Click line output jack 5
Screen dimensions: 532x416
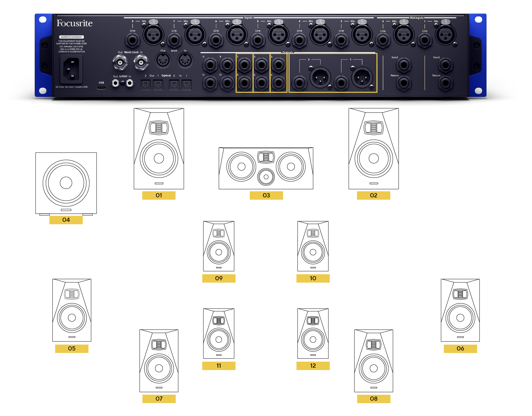[262, 65]
